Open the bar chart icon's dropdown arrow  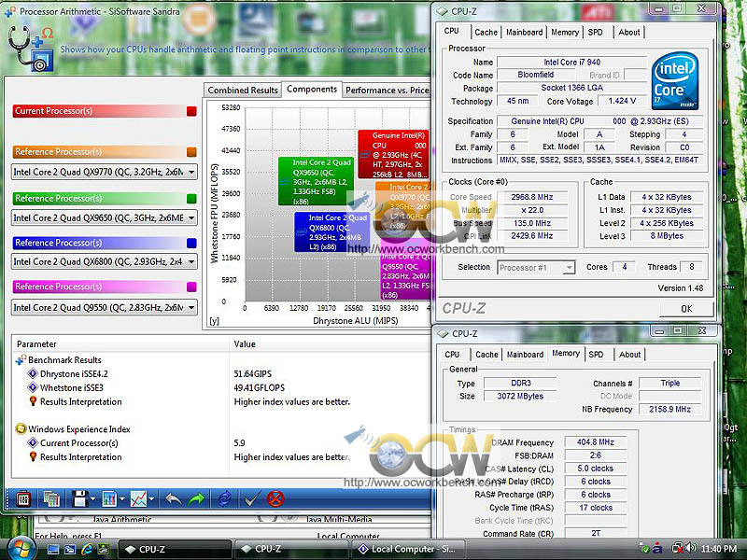click(122, 499)
